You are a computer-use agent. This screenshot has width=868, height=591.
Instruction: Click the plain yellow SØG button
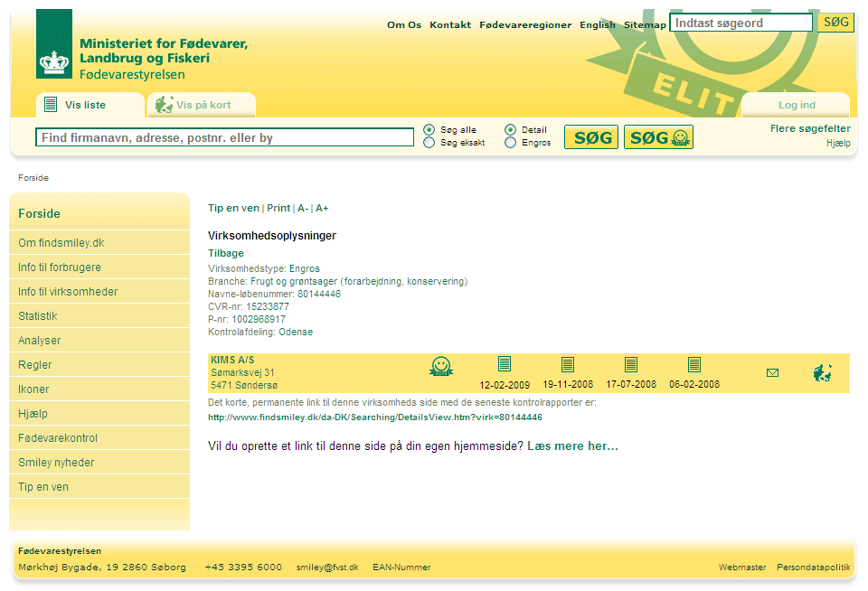coord(591,137)
